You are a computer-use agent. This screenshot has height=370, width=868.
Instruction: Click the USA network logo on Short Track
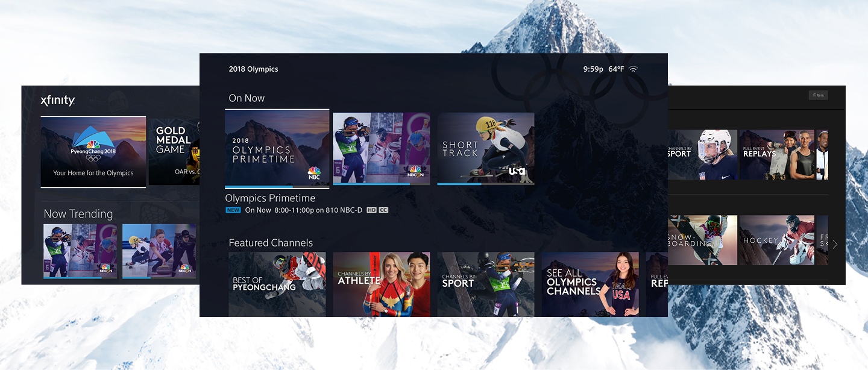pyautogui.click(x=517, y=172)
